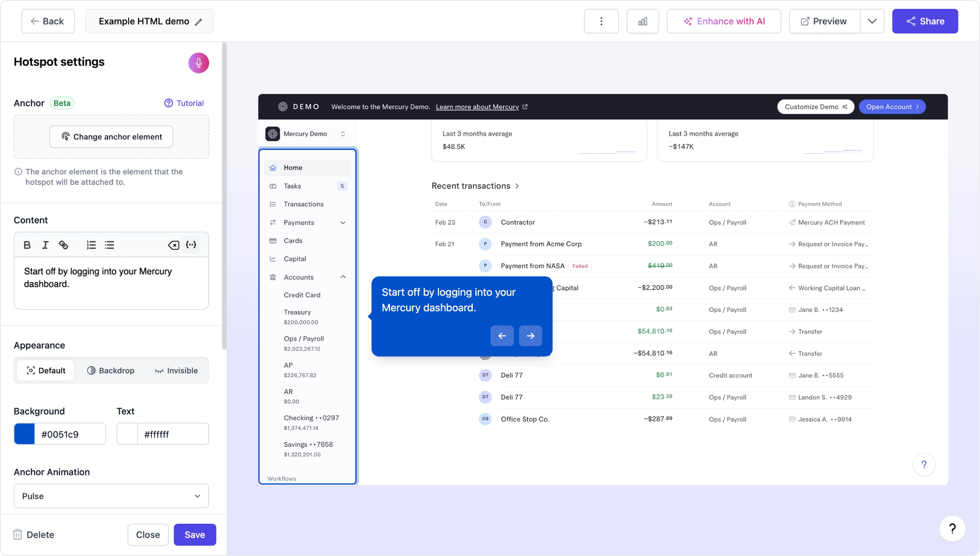Expand the Payments menu chevron
This screenshot has height=556, width=980.
343,222
